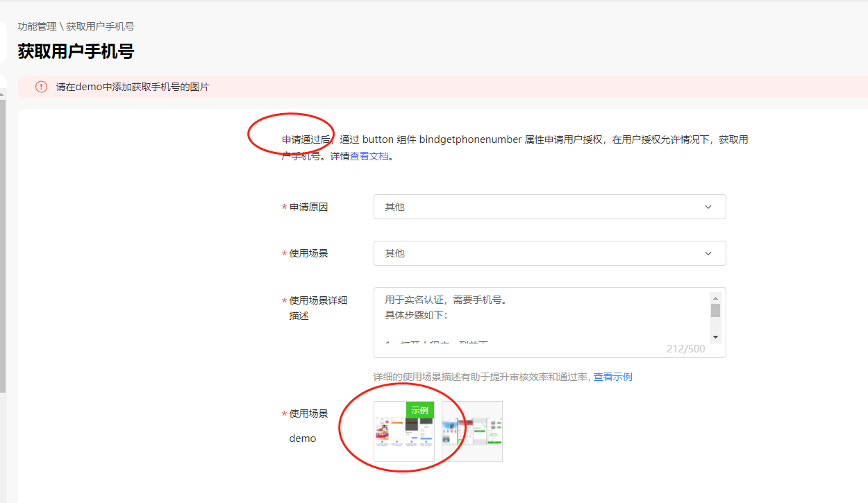The width and height of the screenshot is (868, 503).
Task: Click the chevron arrow of 申请原因 select
Action: [708, 207]
